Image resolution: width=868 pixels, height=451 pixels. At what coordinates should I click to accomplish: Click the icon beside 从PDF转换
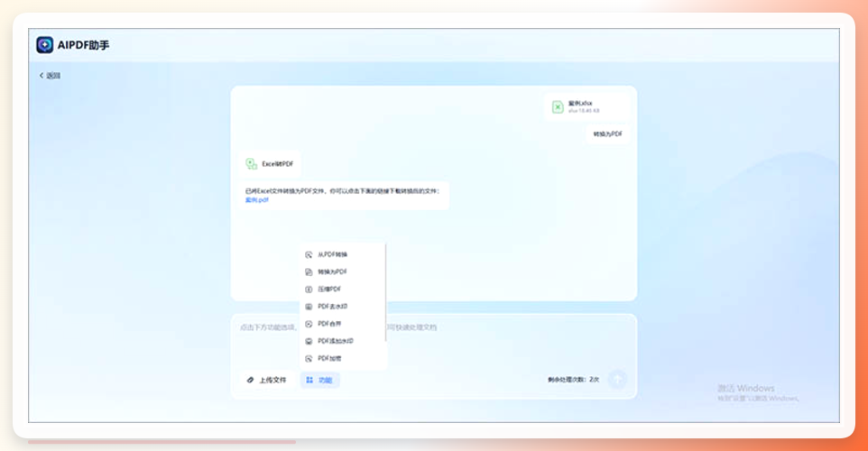pos(309,255)
